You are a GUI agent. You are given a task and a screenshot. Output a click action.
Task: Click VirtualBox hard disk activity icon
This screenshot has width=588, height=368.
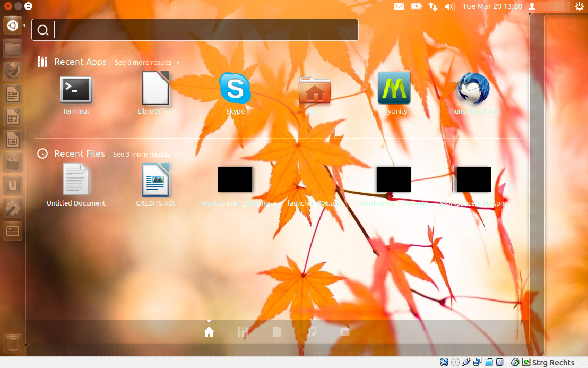coord(444,362)
